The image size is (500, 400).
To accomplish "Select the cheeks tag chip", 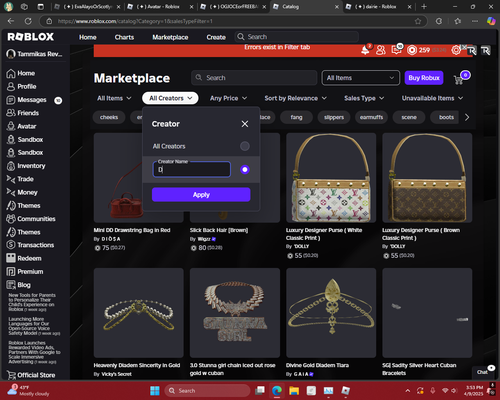I will click(x=109, y=117).
